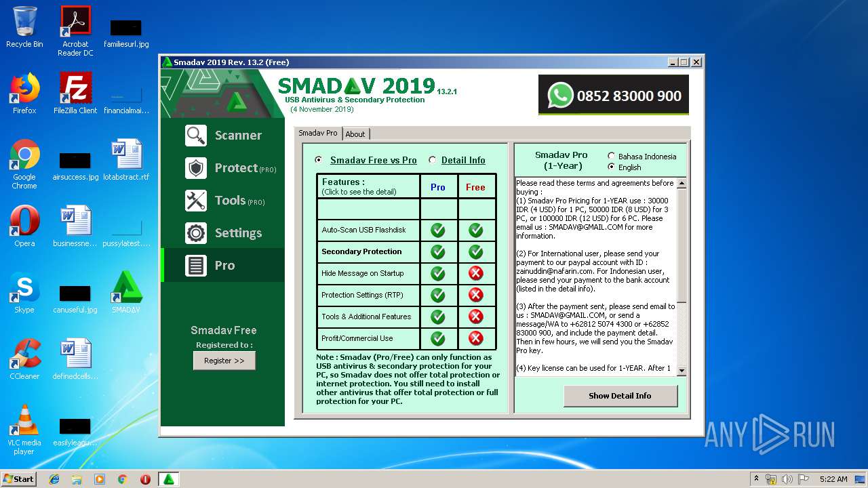Open the Settings gear section
The height and width of the screenshot is (488, 868).
click(x=223, y=233)
